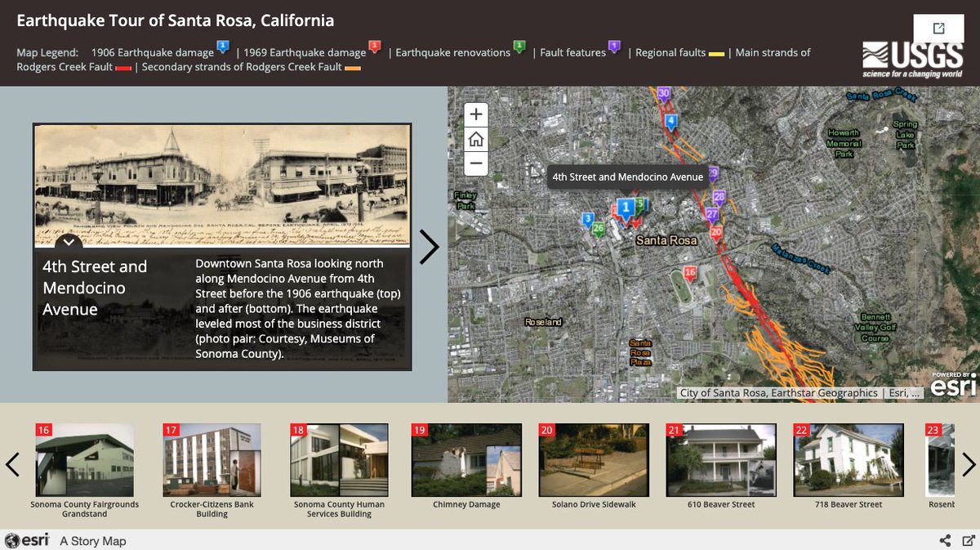The image size is (980, 550).
Task: Click the historic Mendocino Avenue photo
Action: (x=222, y=185)
